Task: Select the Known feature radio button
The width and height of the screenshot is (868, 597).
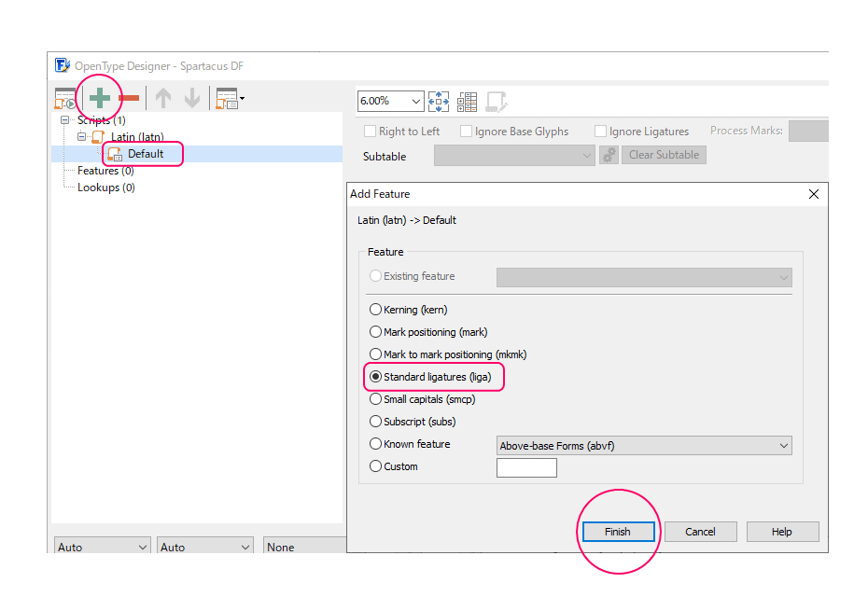Action: (x=376, y=444)
